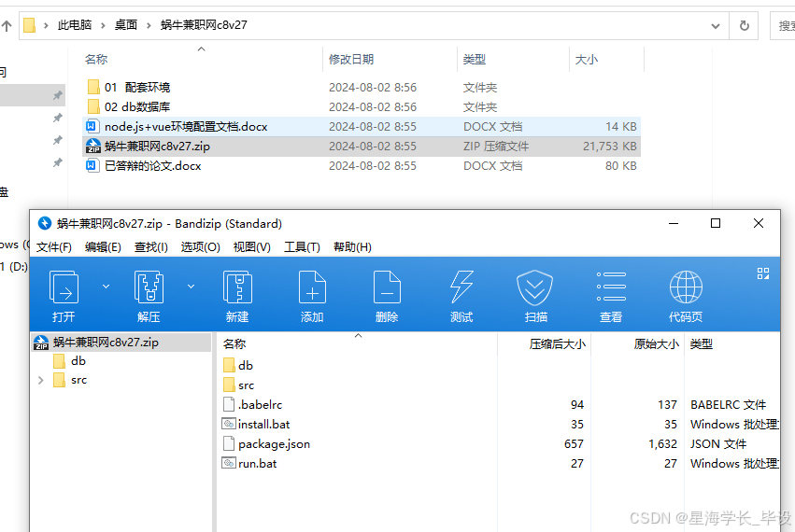Click Word icon of 已答辩的论文.docx

pyautogui.click(x=92, y=166)
